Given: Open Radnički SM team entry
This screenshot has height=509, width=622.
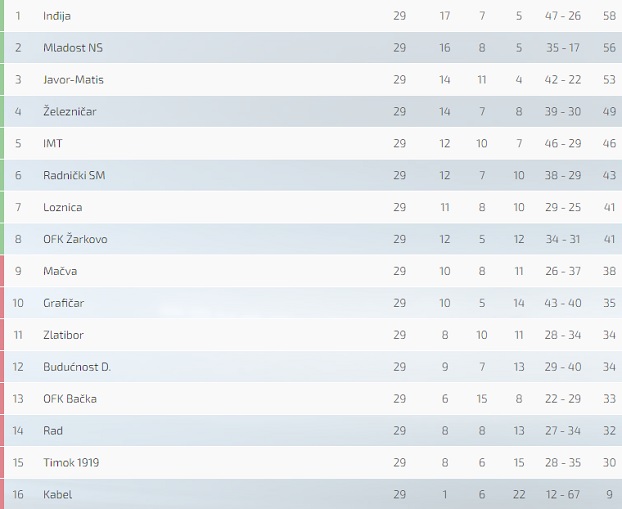Looking at the screenshot, I should pyautogui.click(x=74, y=175).
